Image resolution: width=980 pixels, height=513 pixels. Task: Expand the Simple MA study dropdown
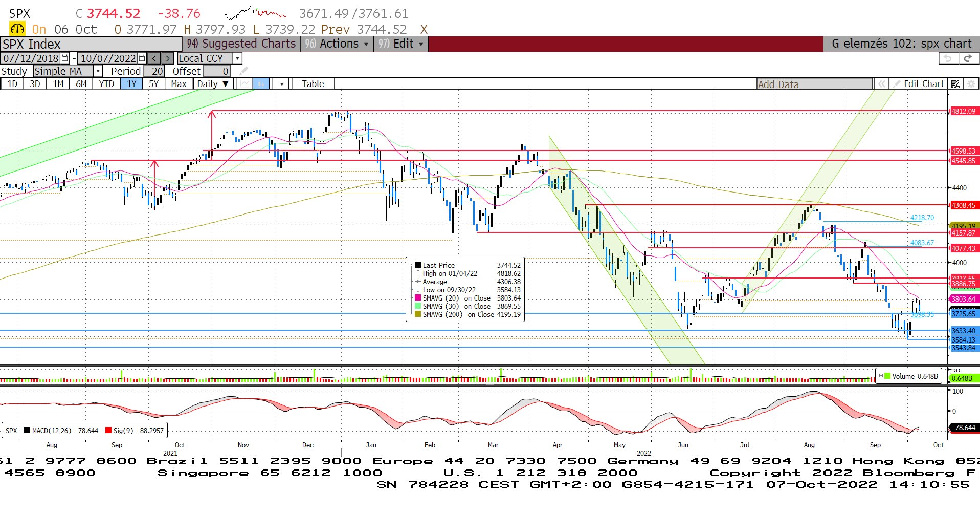point(98,71)
